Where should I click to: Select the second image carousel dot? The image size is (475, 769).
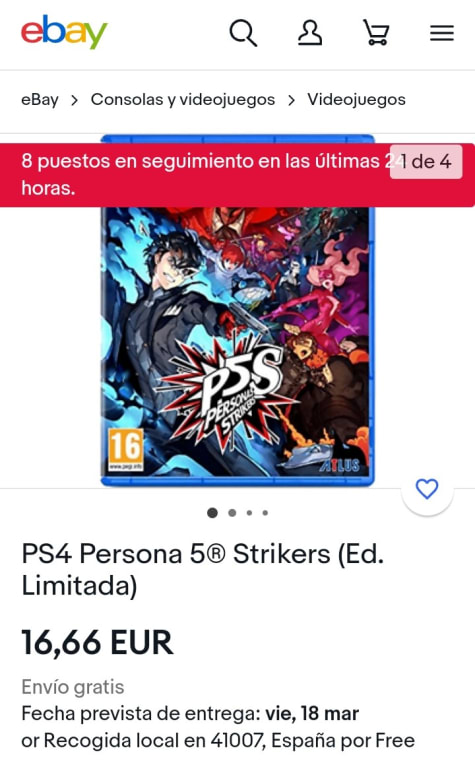click(232, 513)
